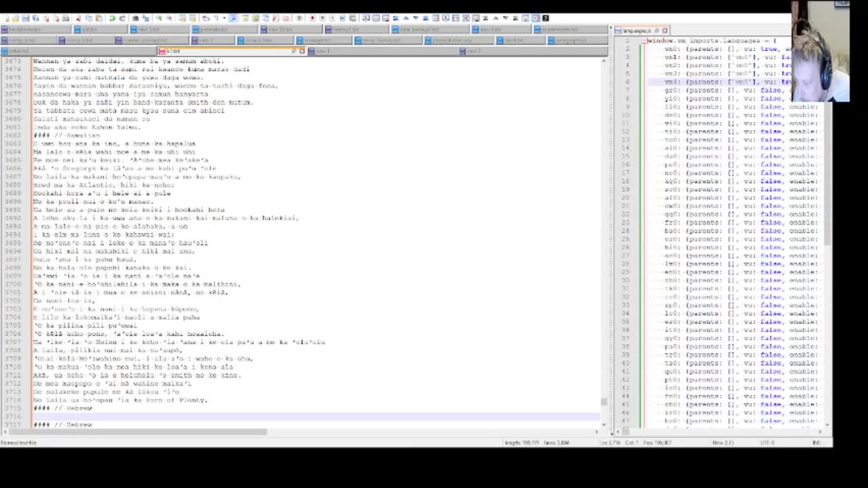
Task: Save the current file via toolbar
Action: 26,18
